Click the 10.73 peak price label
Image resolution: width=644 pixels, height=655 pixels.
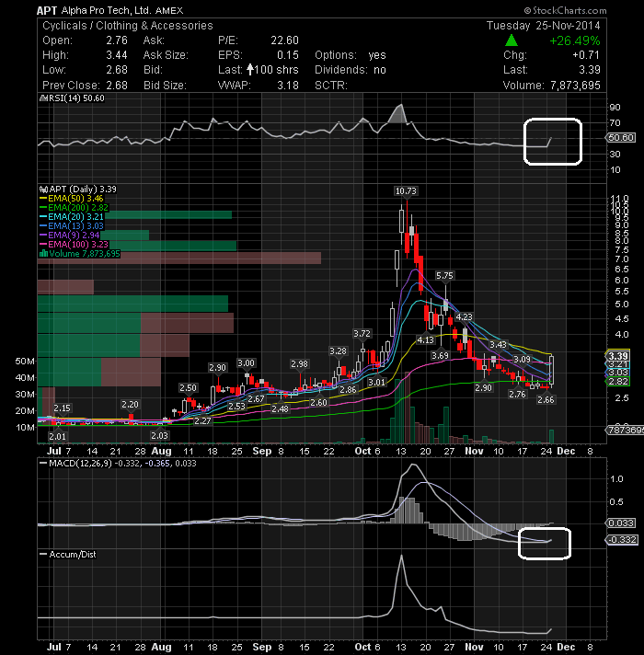pyautogui.click(x=406, y=191)
